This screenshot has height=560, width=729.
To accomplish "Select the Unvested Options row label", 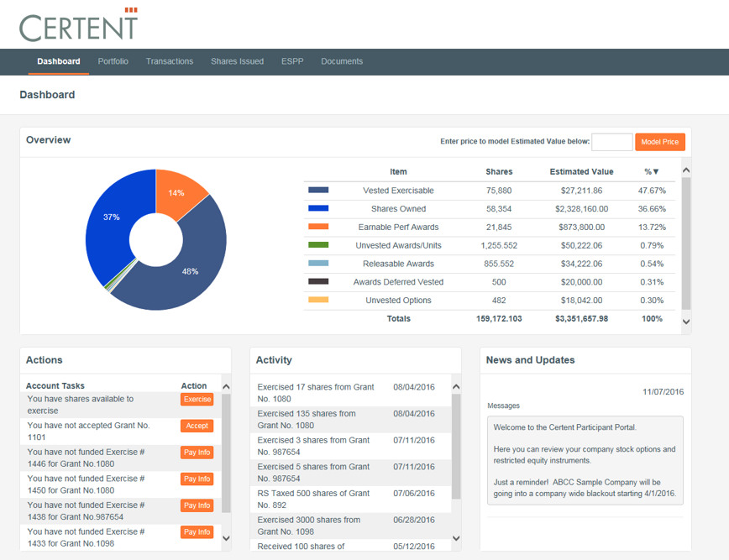I will coord(398,301).
